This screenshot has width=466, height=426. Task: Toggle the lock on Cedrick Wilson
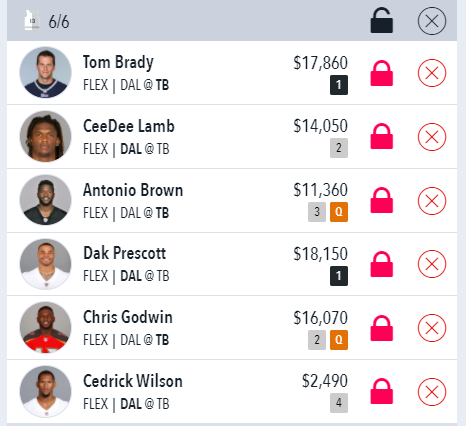point(382,391)
